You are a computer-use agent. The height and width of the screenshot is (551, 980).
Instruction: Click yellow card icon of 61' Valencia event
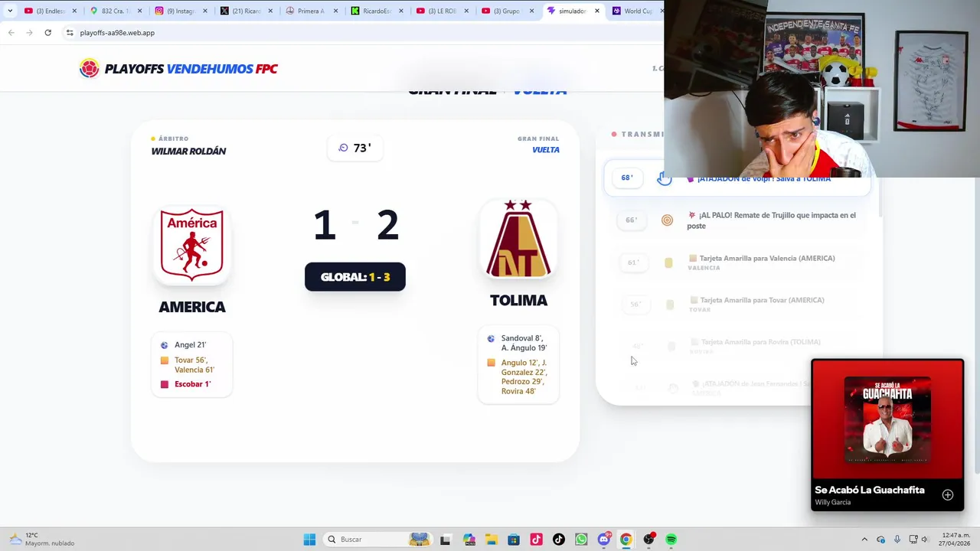pyautogui.click(x=668, y=262)
